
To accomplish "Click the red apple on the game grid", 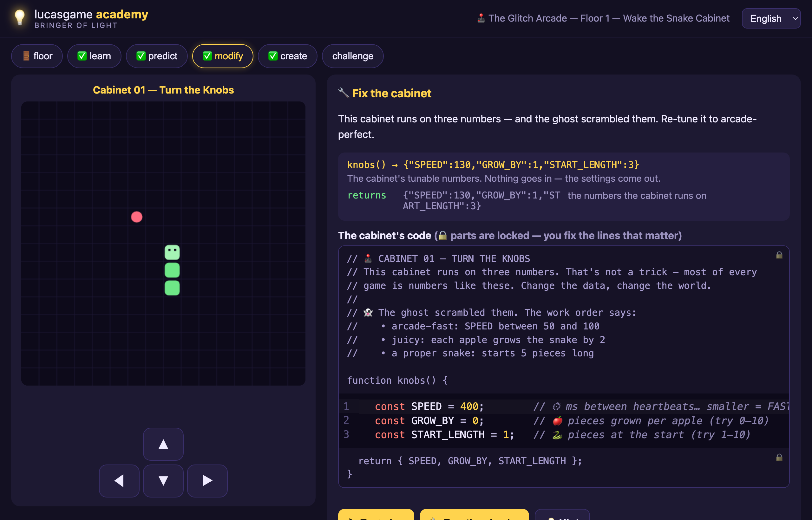I will pyautogui.click(x=136, y=217).
